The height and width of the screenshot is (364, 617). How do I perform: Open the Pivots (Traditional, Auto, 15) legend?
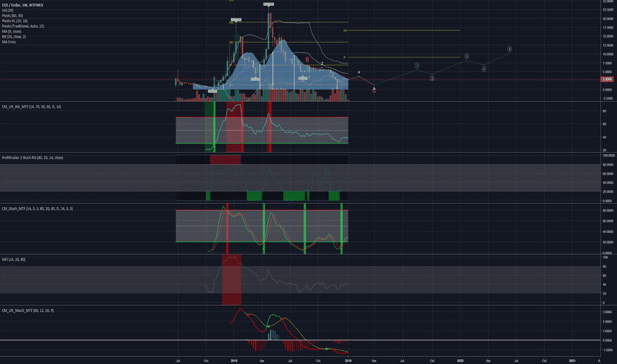click(23, 26)
